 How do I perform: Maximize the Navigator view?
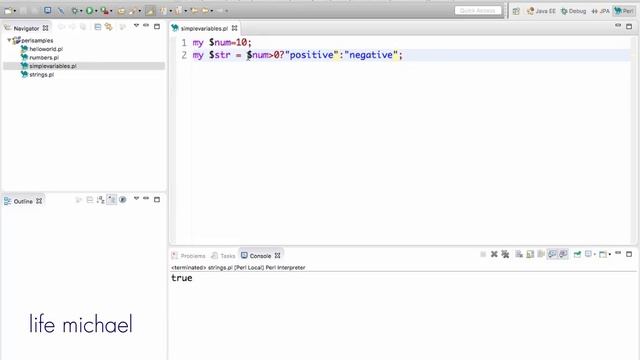(x=157, y=27)
